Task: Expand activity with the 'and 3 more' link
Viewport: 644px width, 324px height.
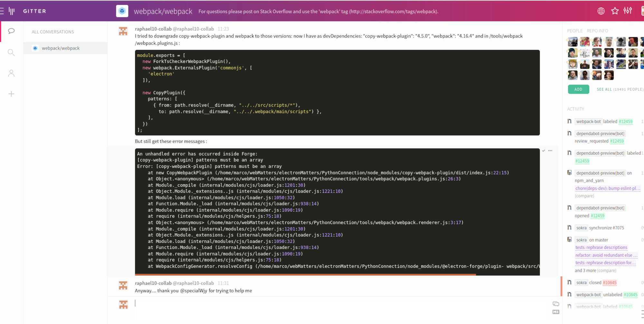Action: (x=585, y=270)
